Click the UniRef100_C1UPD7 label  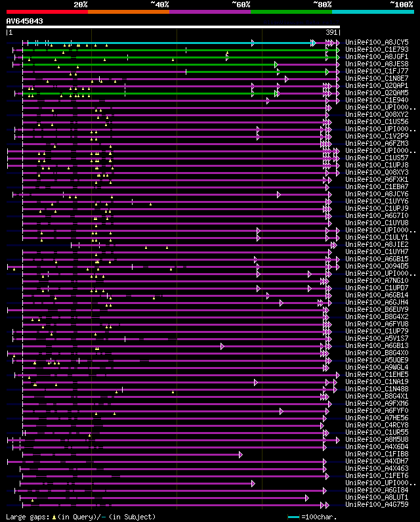click(377, 288)
